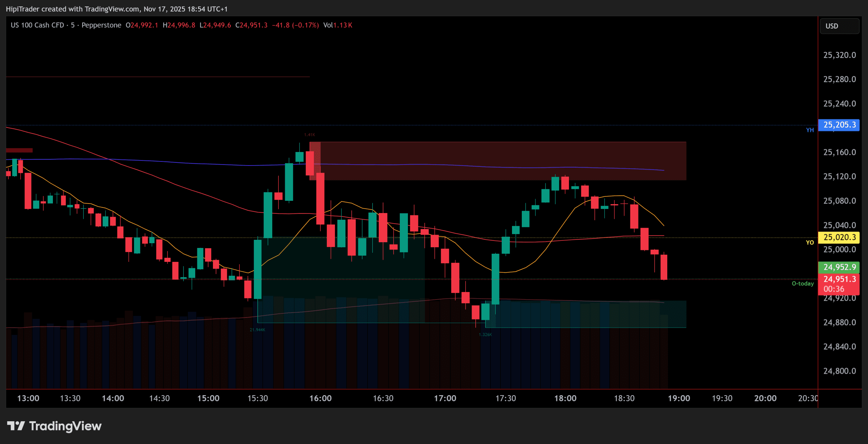868x444 pixels.
Task: Click the 25,320.0 price scale level
Action: click(840, 55)
